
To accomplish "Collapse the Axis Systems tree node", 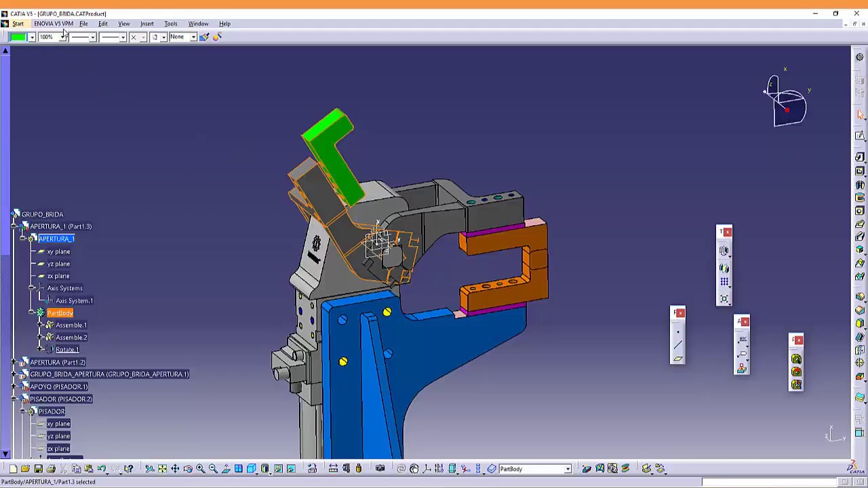I will click(x=32, y=288).
